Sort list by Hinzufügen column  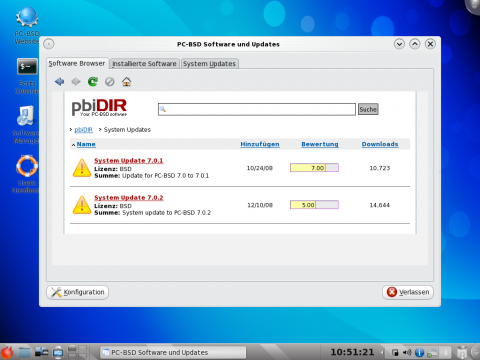260,144
